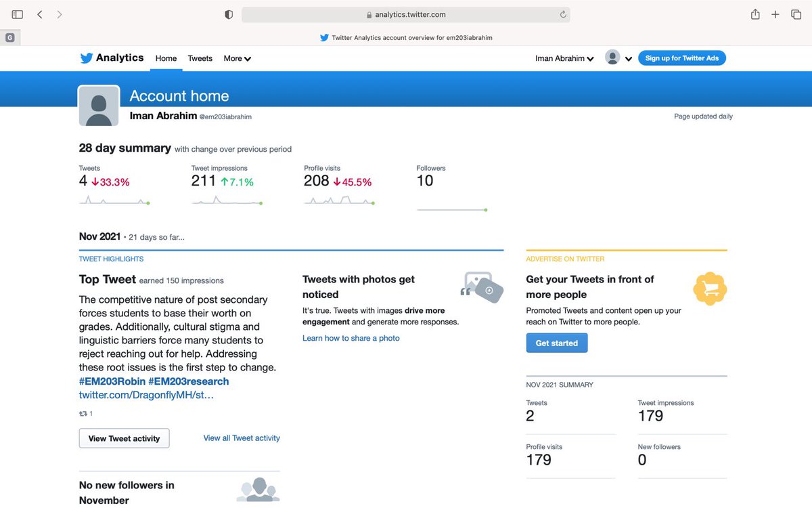Expand the More menu
Image resolution: width=812 pixels, height=508 pixels.
(238, 58)
